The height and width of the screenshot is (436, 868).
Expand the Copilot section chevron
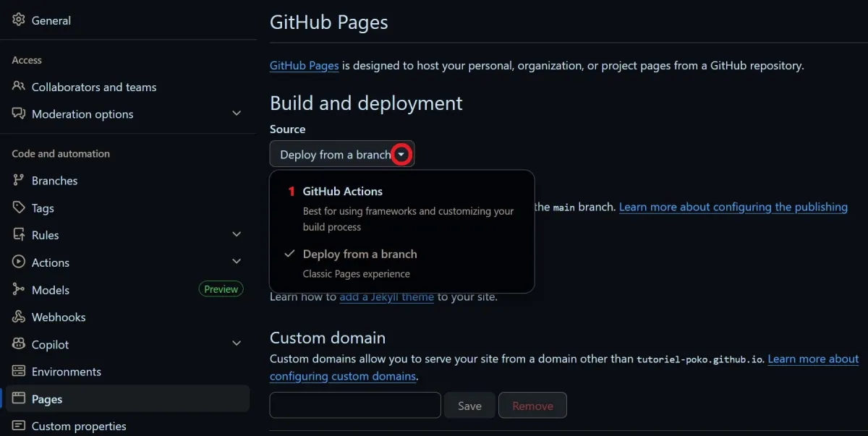point(237,345)
